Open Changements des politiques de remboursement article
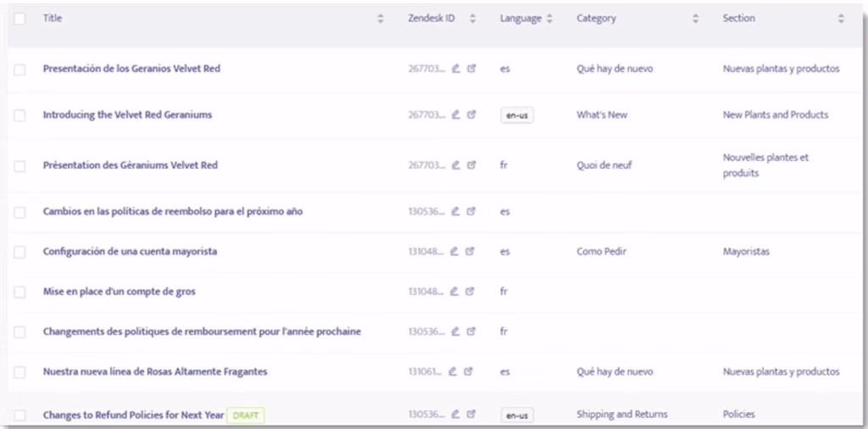 202,331
